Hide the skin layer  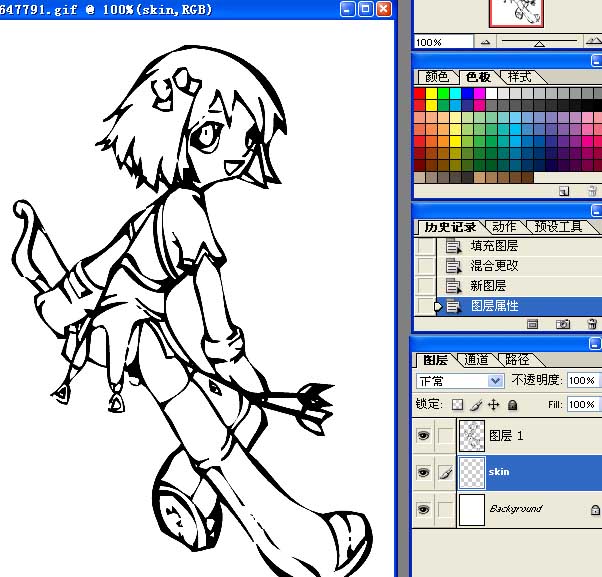point(423,472)
